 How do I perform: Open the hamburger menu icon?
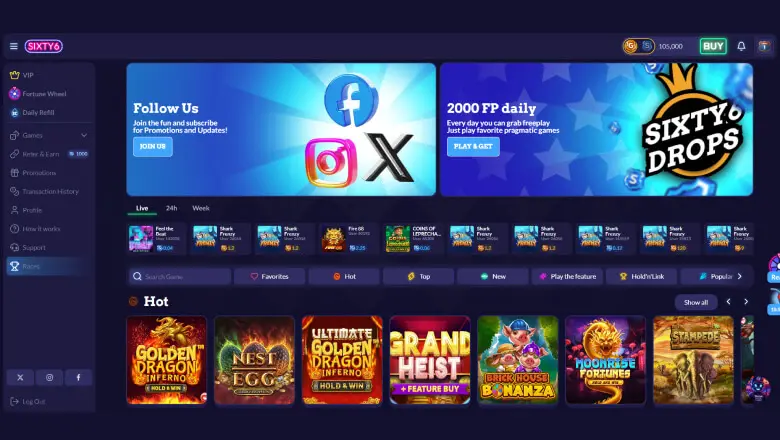(14, 46)
